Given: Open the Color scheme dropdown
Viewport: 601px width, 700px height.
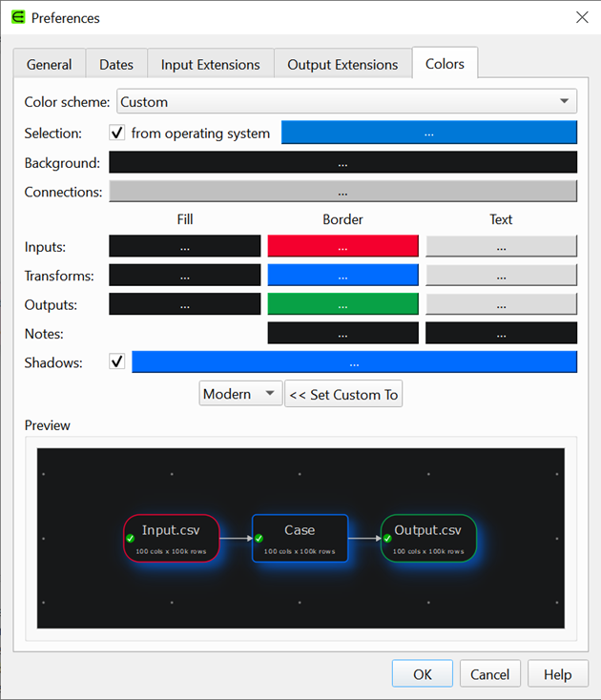Looking at the screenshot, I should click(346, 102).
